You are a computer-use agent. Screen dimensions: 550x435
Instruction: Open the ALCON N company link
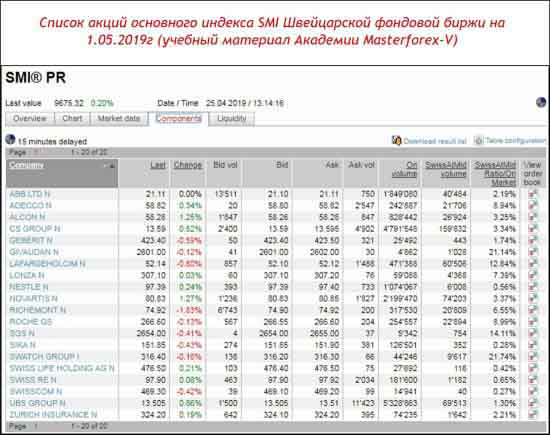coord(27,217)
